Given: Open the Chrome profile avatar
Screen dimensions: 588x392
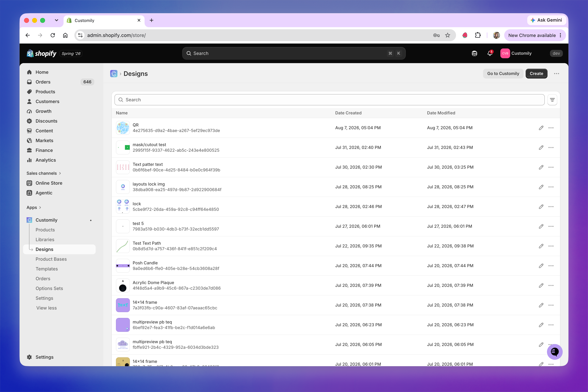Looking at the screenshot, I should 496,35.
